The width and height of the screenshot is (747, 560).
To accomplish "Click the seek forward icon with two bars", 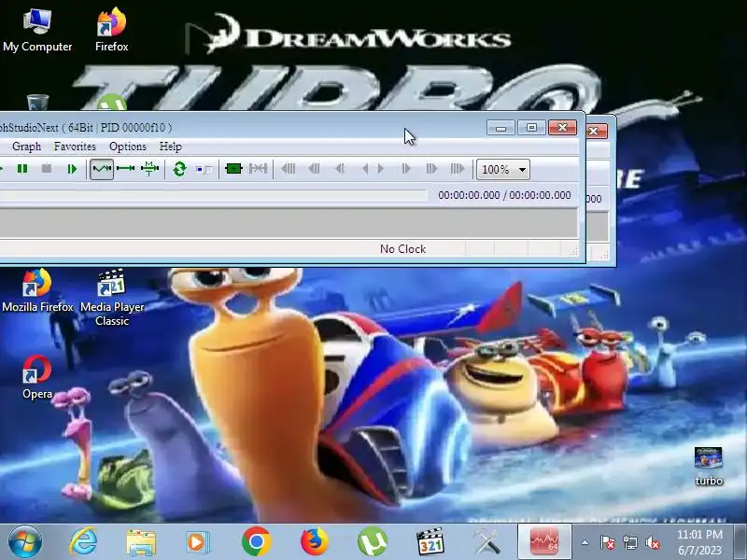I will (431, 169).
